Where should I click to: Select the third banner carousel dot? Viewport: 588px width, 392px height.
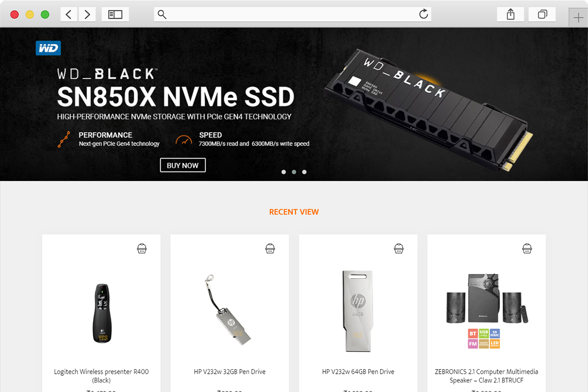point(304,172)
